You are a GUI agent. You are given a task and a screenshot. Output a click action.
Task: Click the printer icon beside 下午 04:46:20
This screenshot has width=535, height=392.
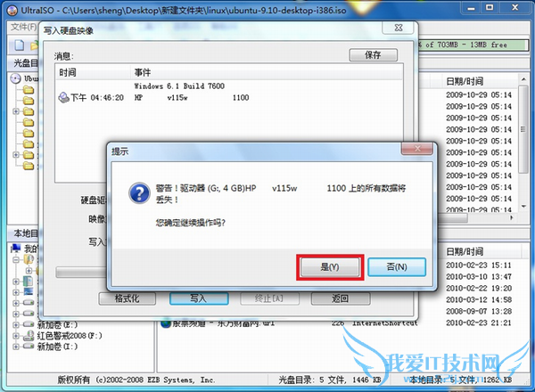click(63, 98)
